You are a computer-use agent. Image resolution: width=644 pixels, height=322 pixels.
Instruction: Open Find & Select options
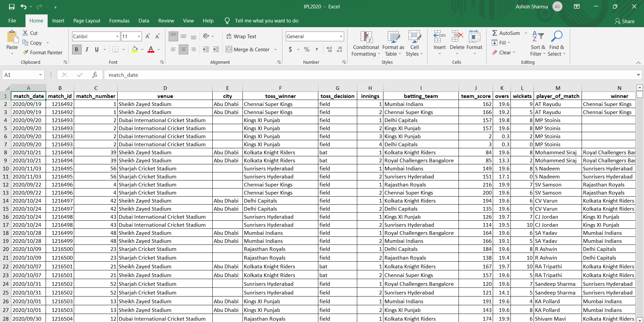[x=557, y=44]
